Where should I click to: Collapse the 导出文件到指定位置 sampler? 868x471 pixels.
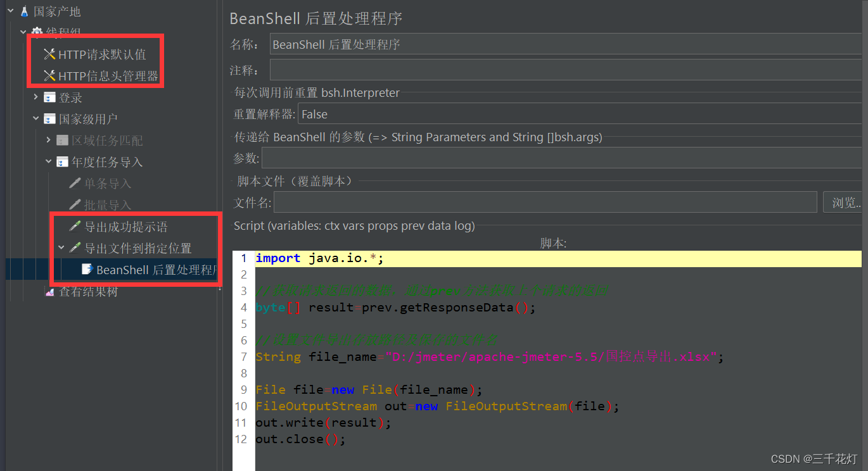click(61, 248)
